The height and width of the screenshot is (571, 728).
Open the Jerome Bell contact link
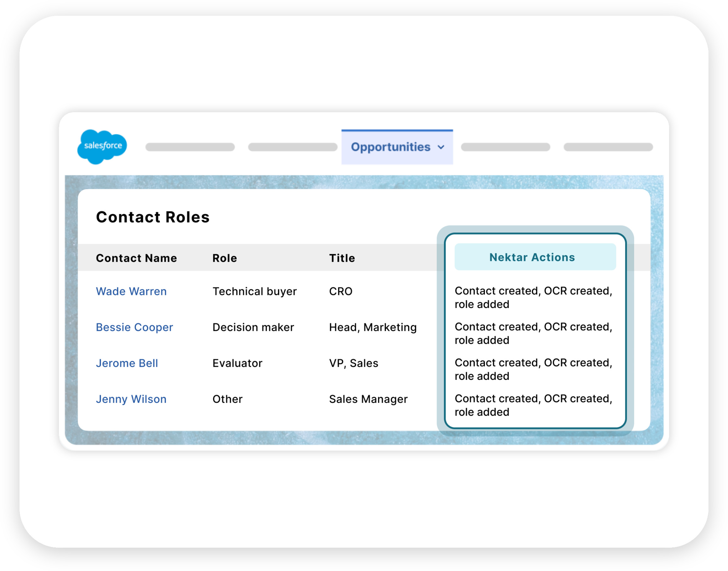(x=127, y=363)
